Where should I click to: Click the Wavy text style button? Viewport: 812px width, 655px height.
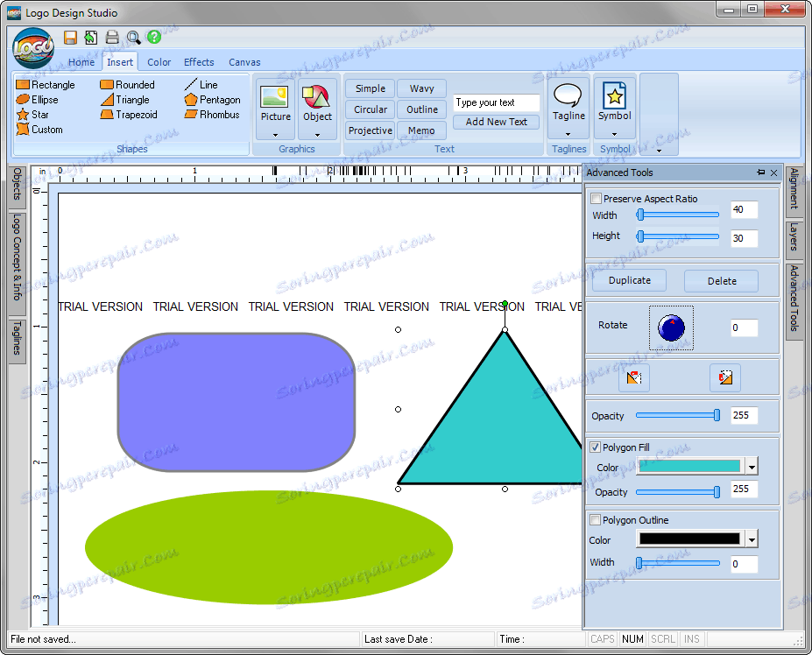click(x=421, y=88)
